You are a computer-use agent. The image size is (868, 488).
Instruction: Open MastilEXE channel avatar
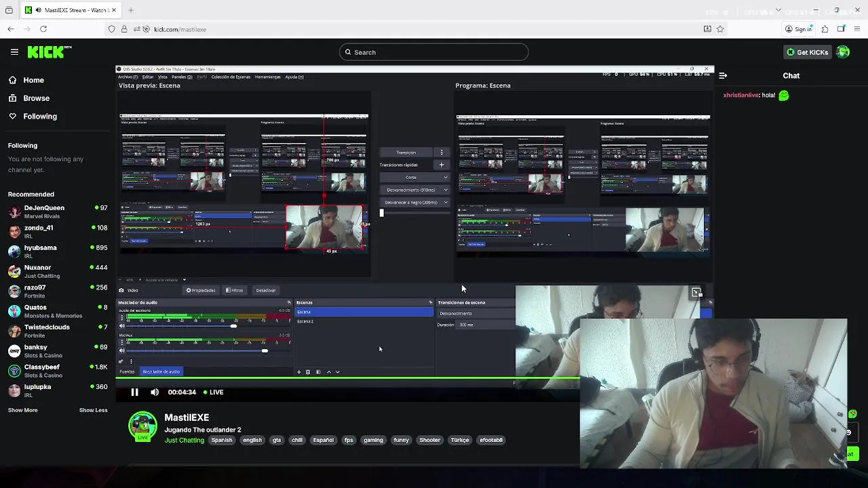point(142,426)
